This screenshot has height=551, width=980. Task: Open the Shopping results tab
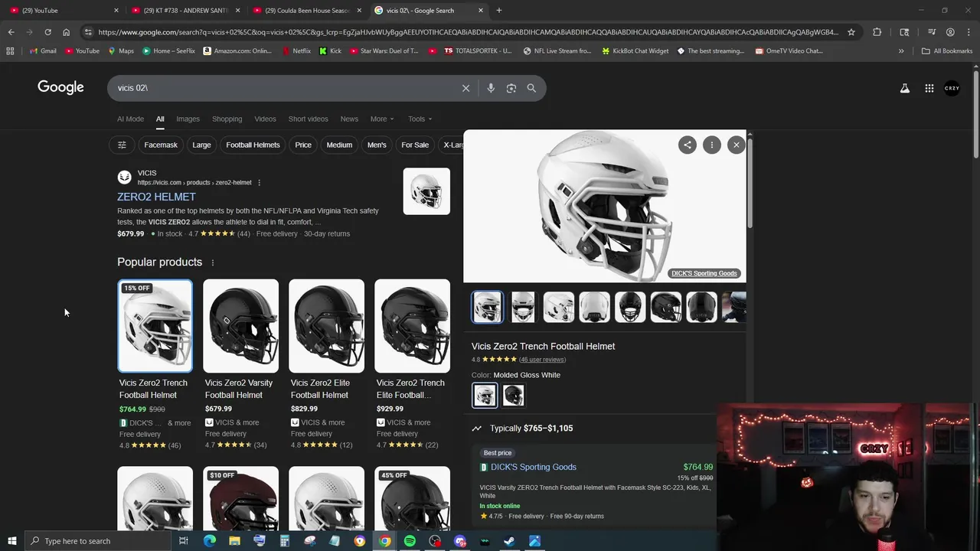point(227,119)
